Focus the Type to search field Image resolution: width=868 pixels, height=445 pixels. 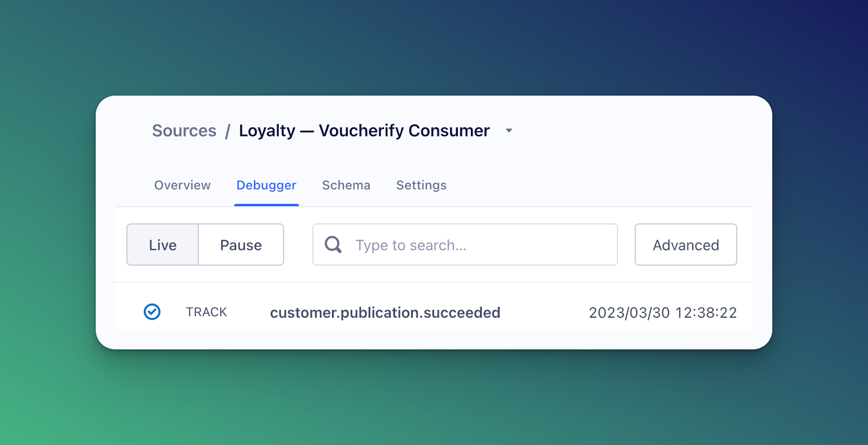(477, 245)
